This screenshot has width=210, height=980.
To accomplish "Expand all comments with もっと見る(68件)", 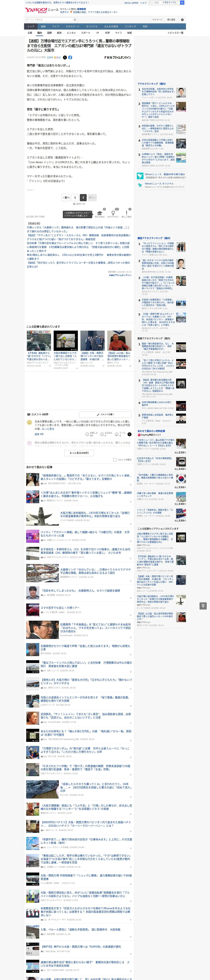I will tap(79, 453).
